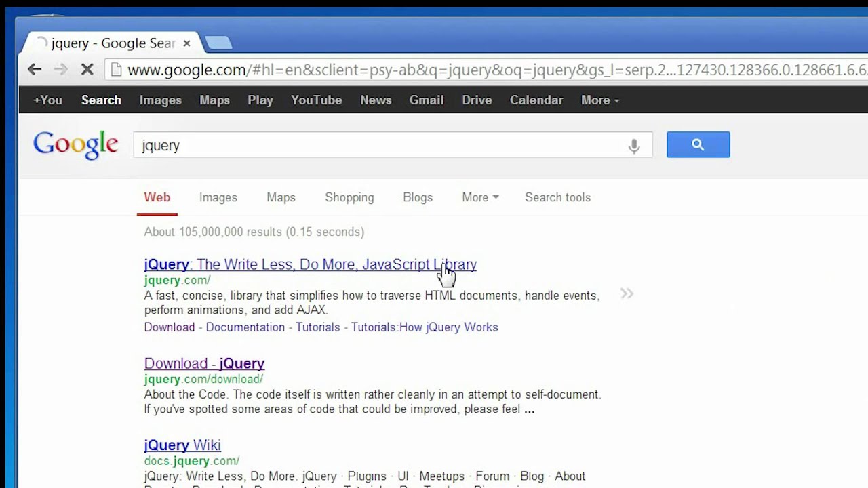Click the browser back arrow

(35, 69)
